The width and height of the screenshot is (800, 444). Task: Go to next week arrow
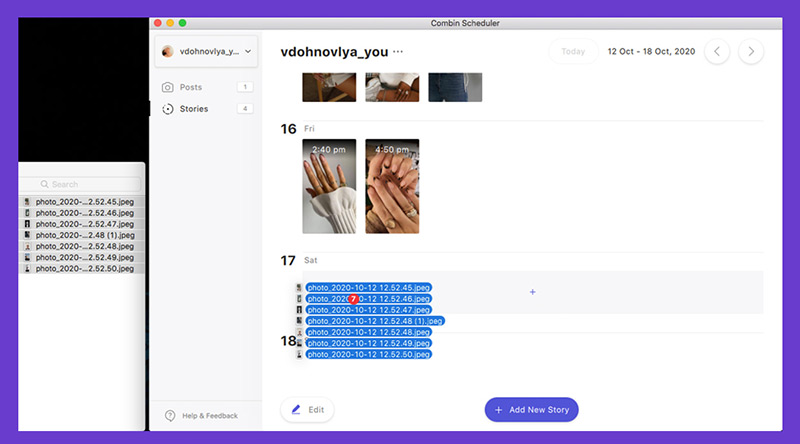(x=751, y=52)
